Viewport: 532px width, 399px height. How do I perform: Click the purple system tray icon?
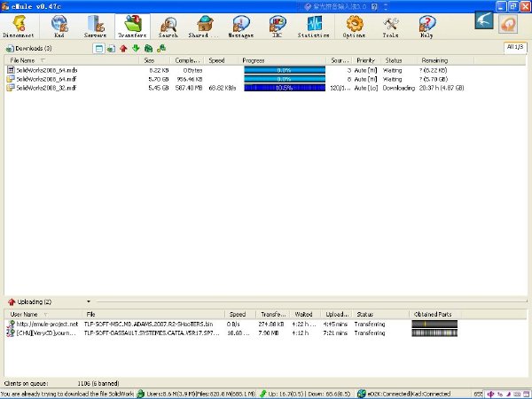click(490, 394)
